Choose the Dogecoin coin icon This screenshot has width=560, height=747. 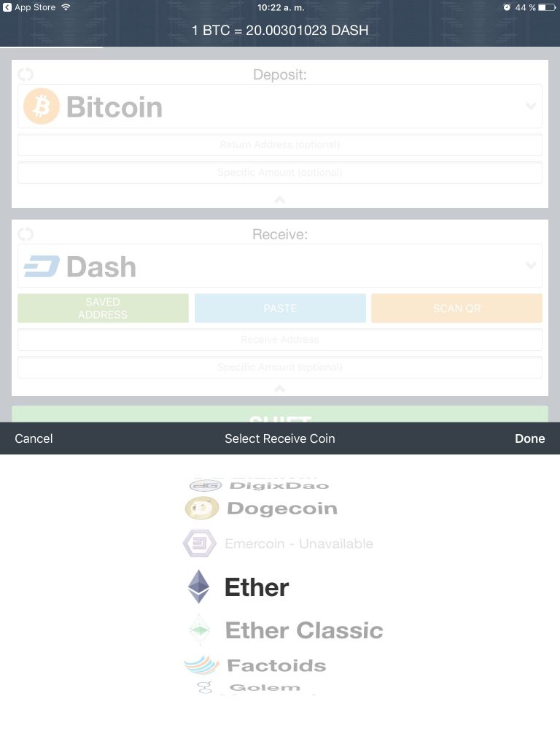click(202, 508)
